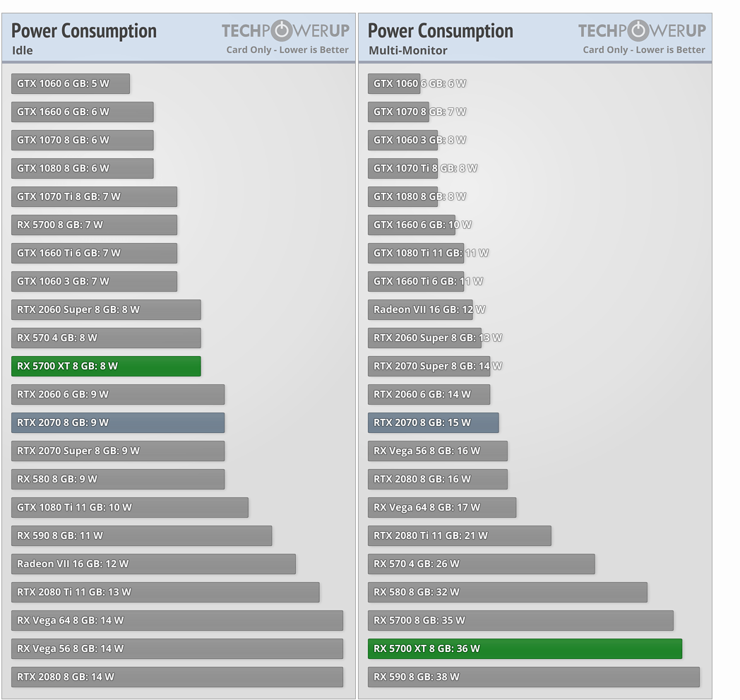Select the Idle chart 'Power Consumption' title

point(84,31)
